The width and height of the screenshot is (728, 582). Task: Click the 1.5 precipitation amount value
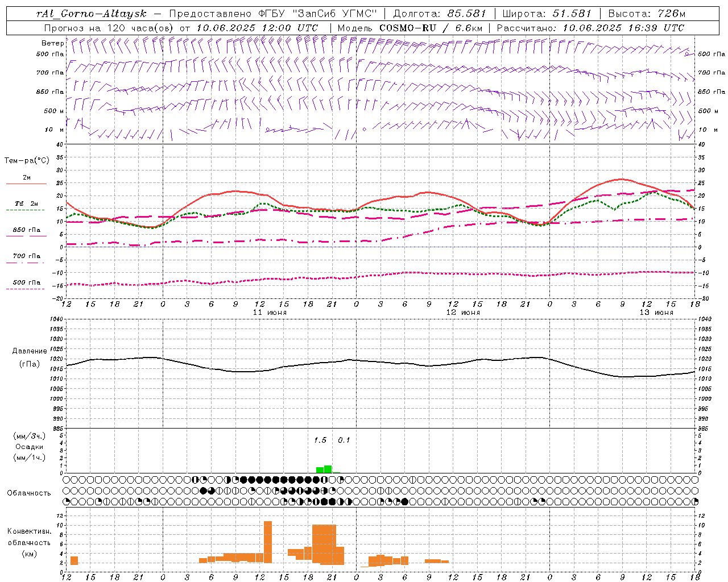click(320, 440)
